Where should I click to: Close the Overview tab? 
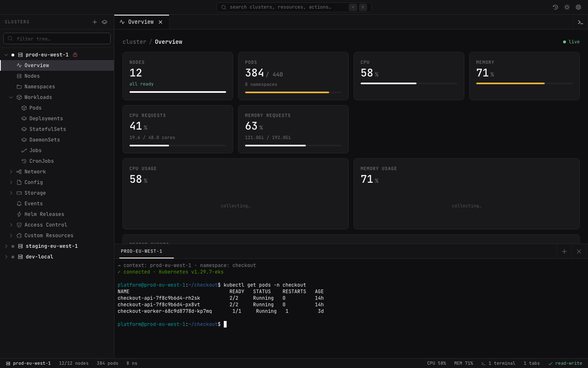[160, 22]
